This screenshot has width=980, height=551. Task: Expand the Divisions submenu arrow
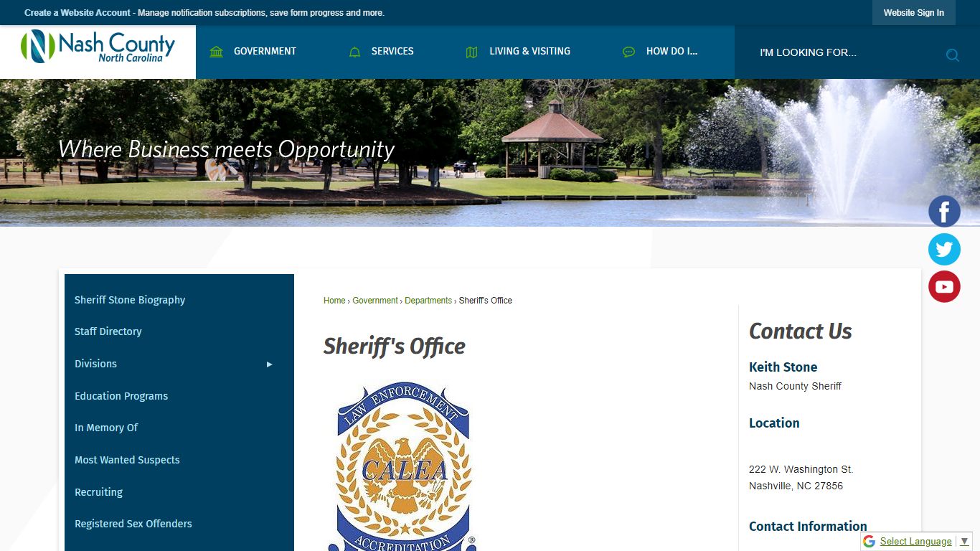tap(270, 364)
